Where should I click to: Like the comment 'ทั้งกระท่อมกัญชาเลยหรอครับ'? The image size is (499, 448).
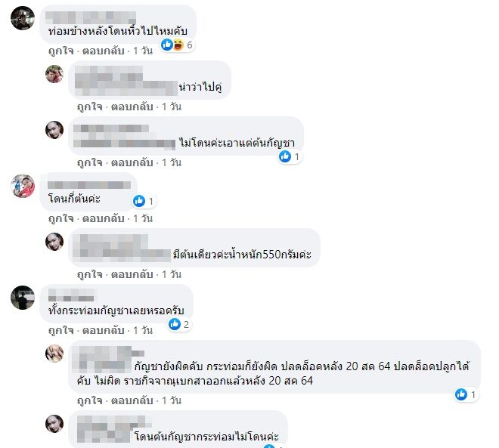(x=60, y=330)
